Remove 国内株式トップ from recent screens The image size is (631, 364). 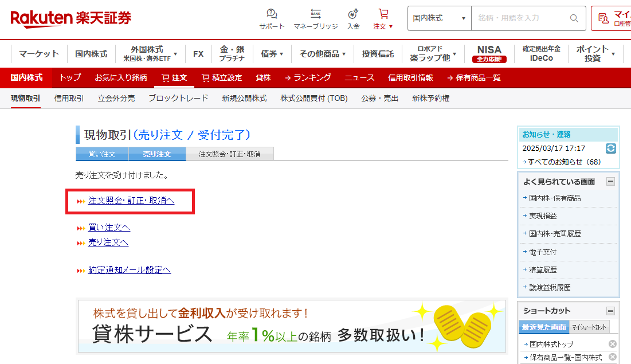[612, 344]
